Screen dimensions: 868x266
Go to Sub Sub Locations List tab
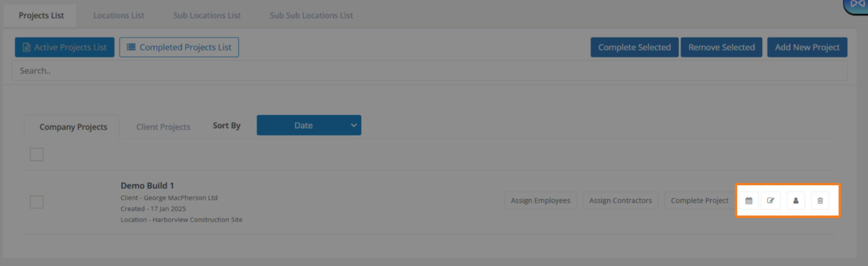pyautogui.click(x=311, y=16)
